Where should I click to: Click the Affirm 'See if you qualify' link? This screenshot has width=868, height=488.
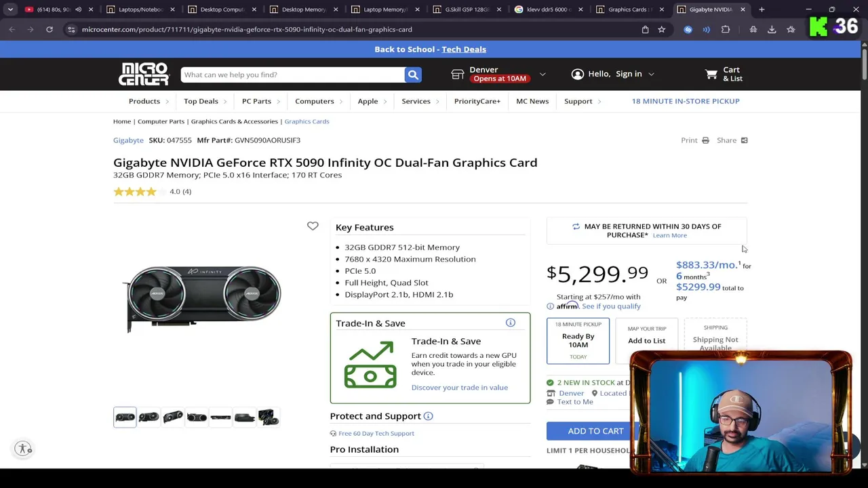coord(611,306)
